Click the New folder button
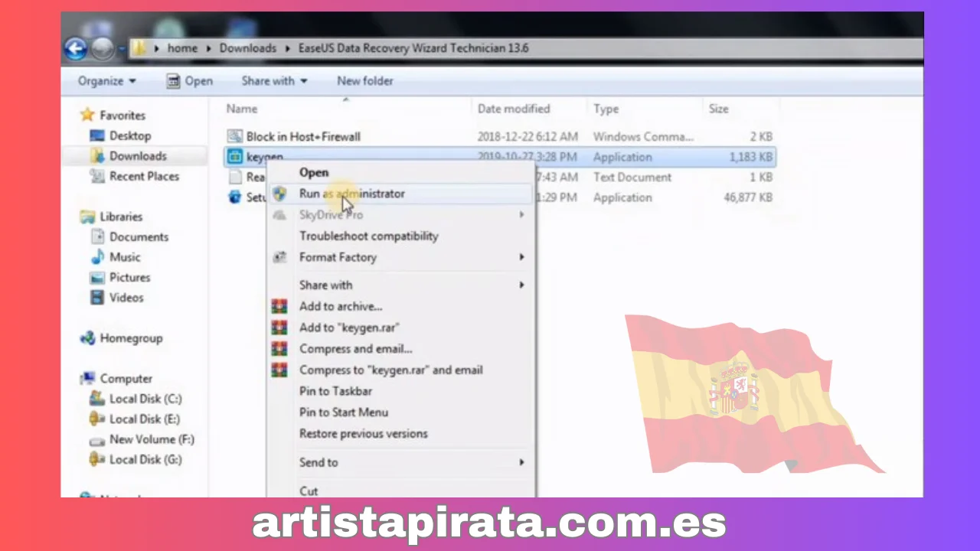Image resolution: width=980 pixels, height=551 pixels. (365, 81)
